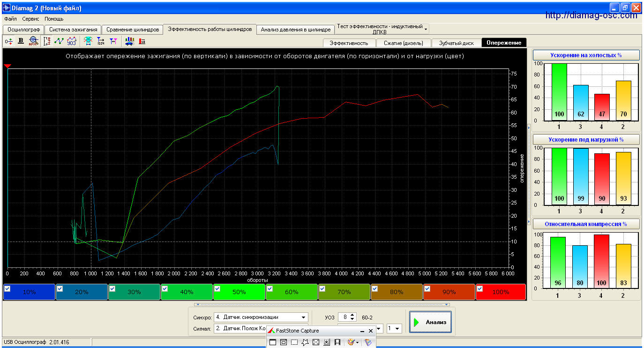Open the diamag-osc.com link
644x348 pixels.
coord(592,15)
